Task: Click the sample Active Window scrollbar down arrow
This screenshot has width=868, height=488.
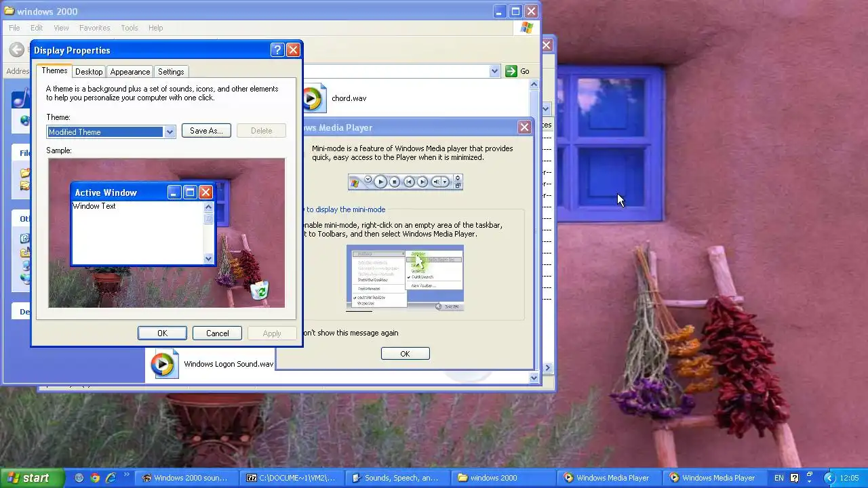Action: (x=208, y=258)
